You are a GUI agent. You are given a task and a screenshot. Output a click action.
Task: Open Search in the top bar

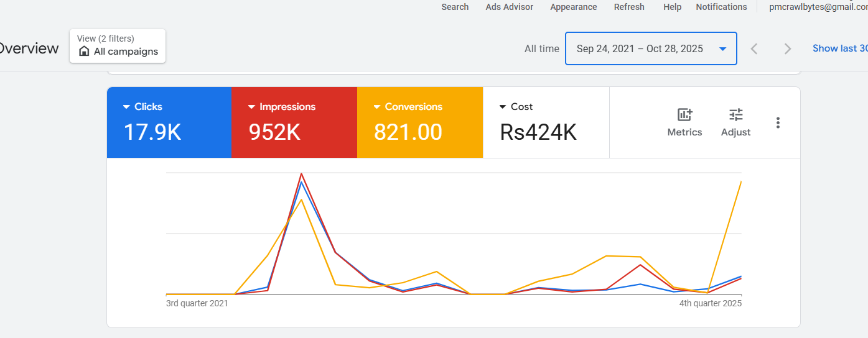pos(455,7)
